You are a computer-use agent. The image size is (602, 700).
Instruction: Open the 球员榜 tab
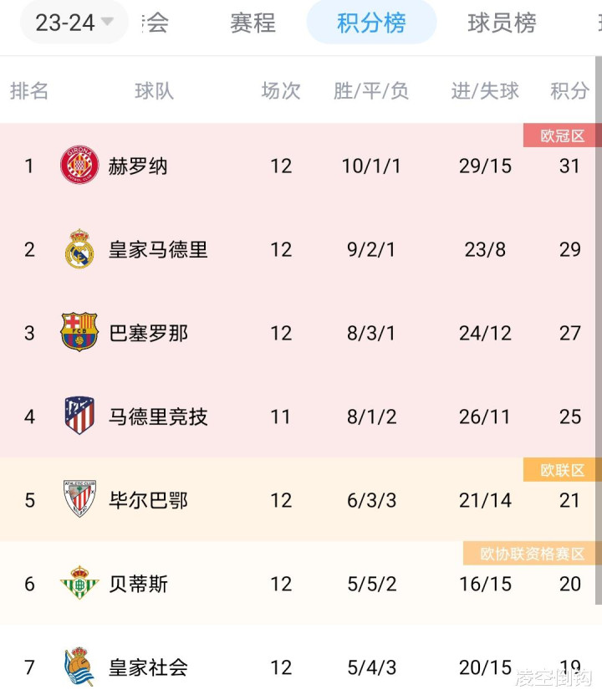502,23
